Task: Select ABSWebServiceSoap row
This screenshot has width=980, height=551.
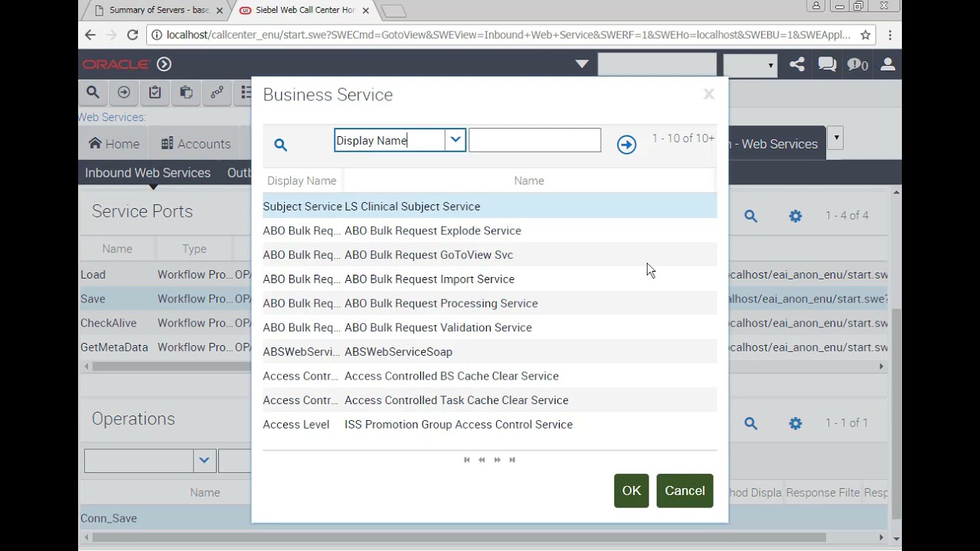Action: [x=490, y=352]
